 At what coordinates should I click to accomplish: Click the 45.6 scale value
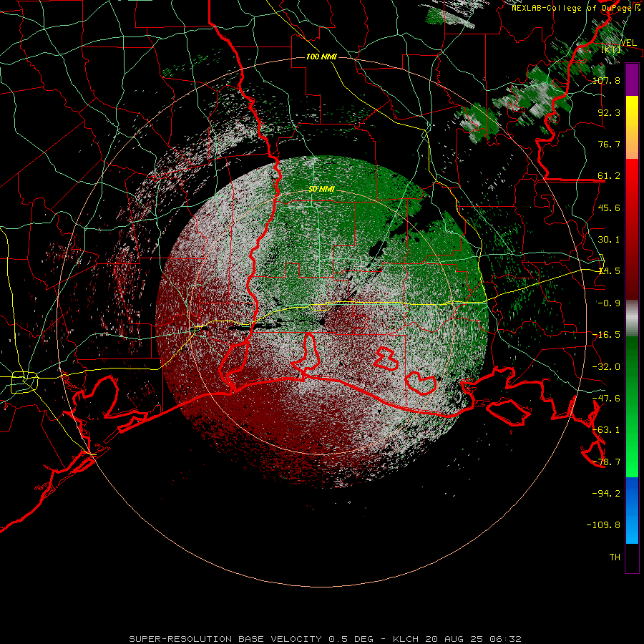609,208
